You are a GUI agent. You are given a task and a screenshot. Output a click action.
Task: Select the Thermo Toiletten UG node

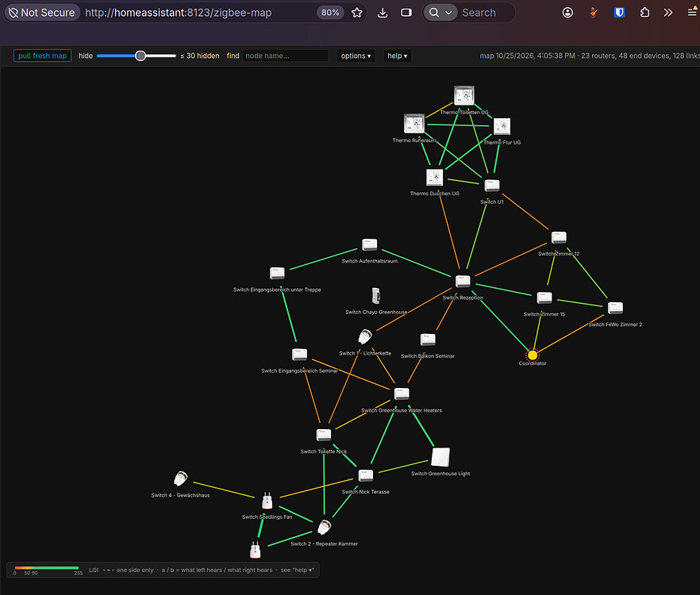(x=463, y=95)
